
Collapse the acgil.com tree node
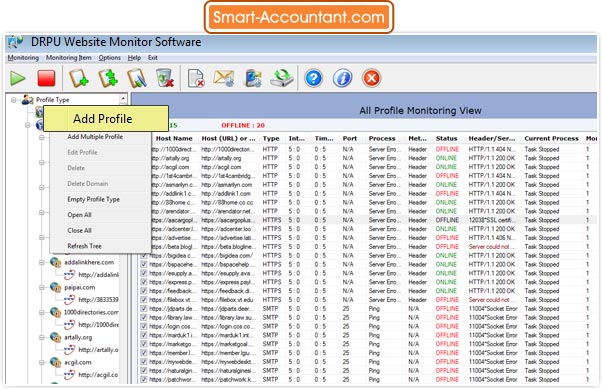tap(41, 363)
